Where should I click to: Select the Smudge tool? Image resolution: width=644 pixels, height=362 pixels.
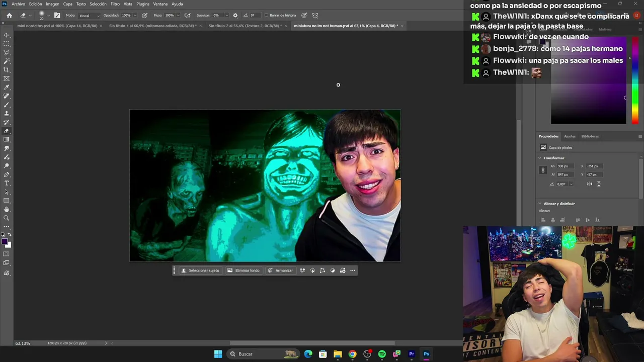tap(7, 148)
